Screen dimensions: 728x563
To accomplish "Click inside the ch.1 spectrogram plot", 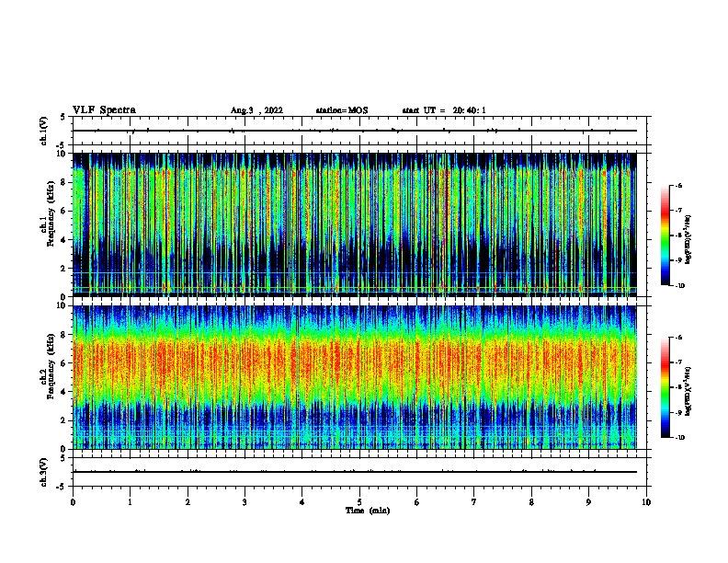I will (355, 224).
